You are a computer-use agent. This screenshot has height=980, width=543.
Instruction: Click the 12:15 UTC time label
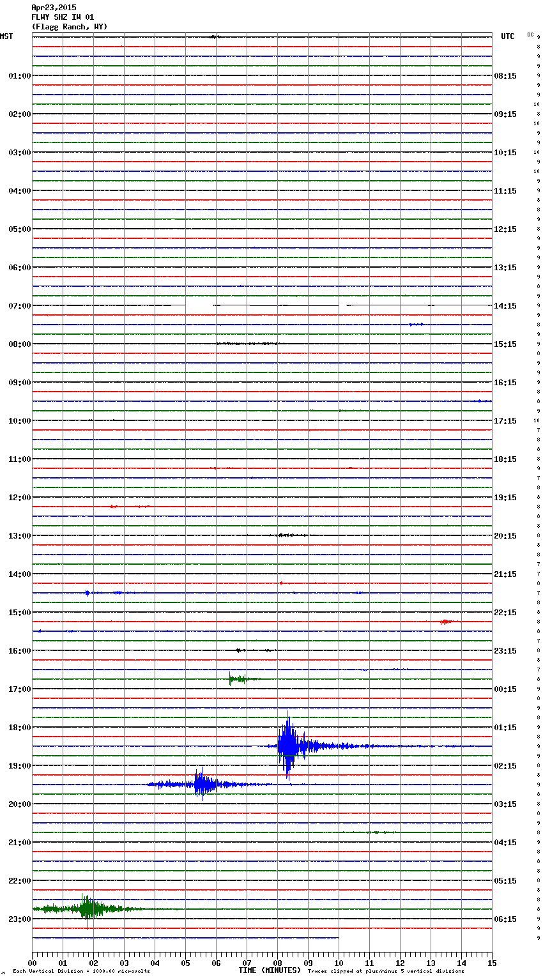(505, 229)
